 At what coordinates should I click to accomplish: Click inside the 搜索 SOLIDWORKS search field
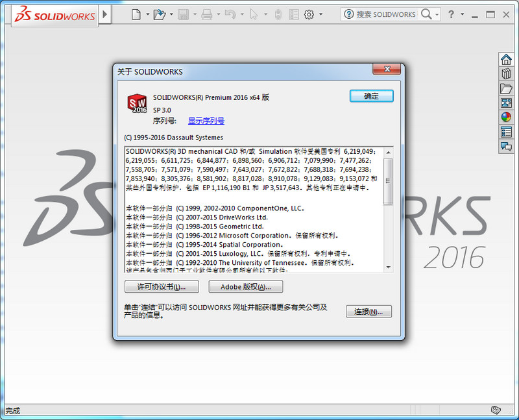coord(386,14)
